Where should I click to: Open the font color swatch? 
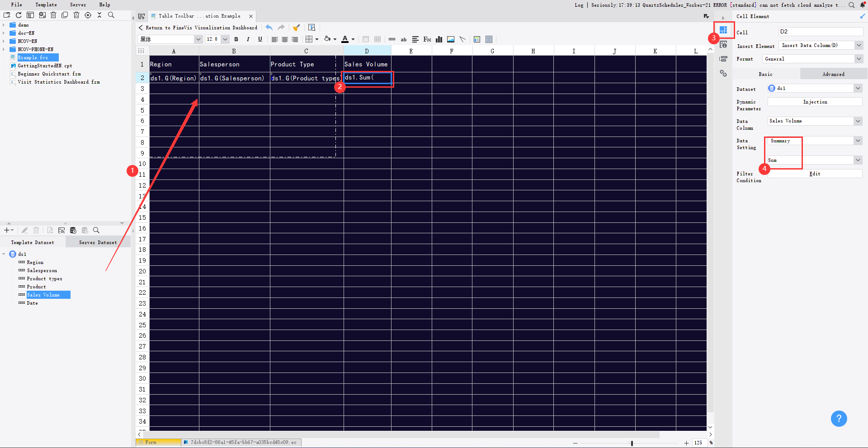(x=345, y=39)
